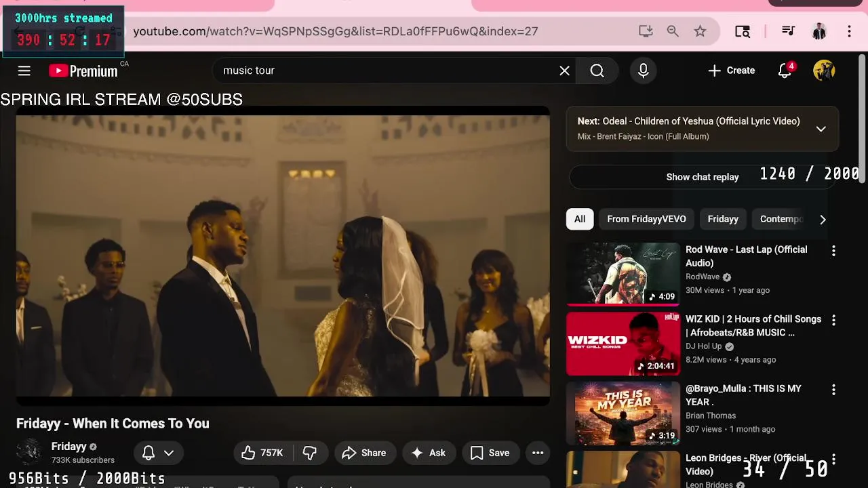Viewport: 868px width, 488px height.
Task: Select the All filter chip
Action: (580, 219)
